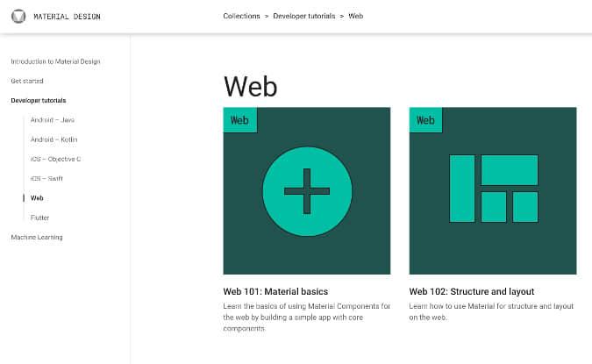Click the layout grid icon in Web 102 card

tap(493, 189)
